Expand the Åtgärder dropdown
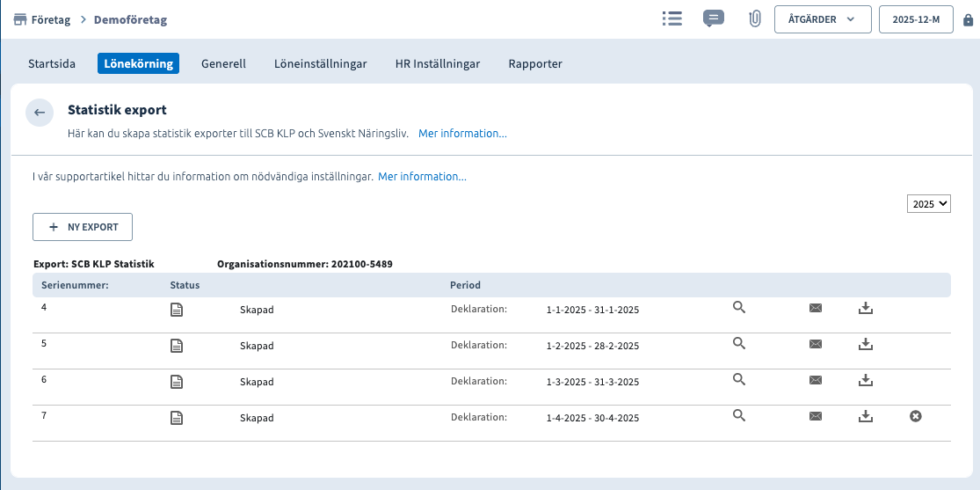Image resolution: width=980 pixels, height=490 pixels. (822, 19)
